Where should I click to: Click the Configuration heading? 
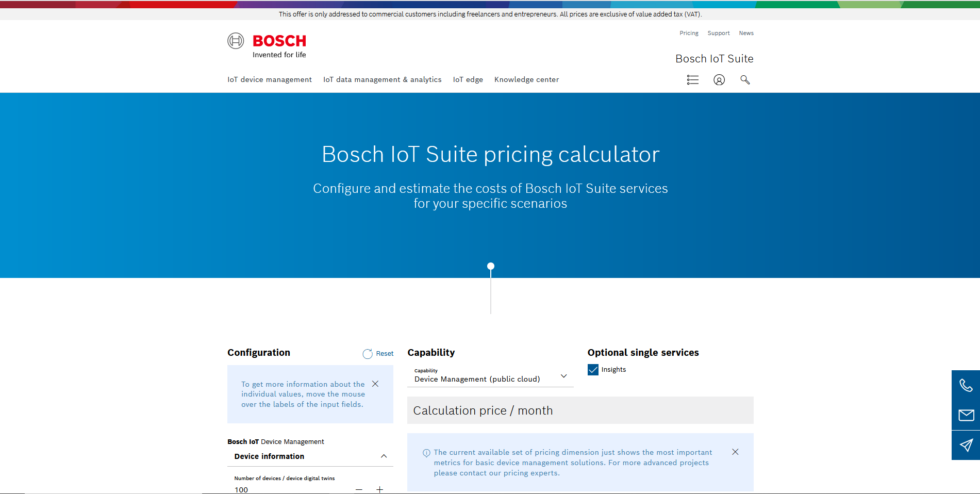[x=259, y=353]
